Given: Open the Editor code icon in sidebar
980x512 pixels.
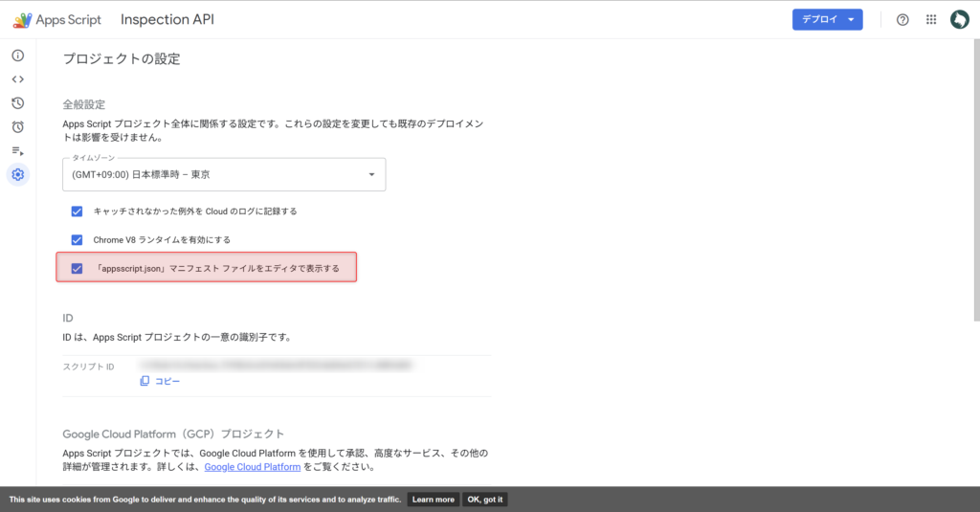Looking at the screenshot, I should tap(17, 79).
